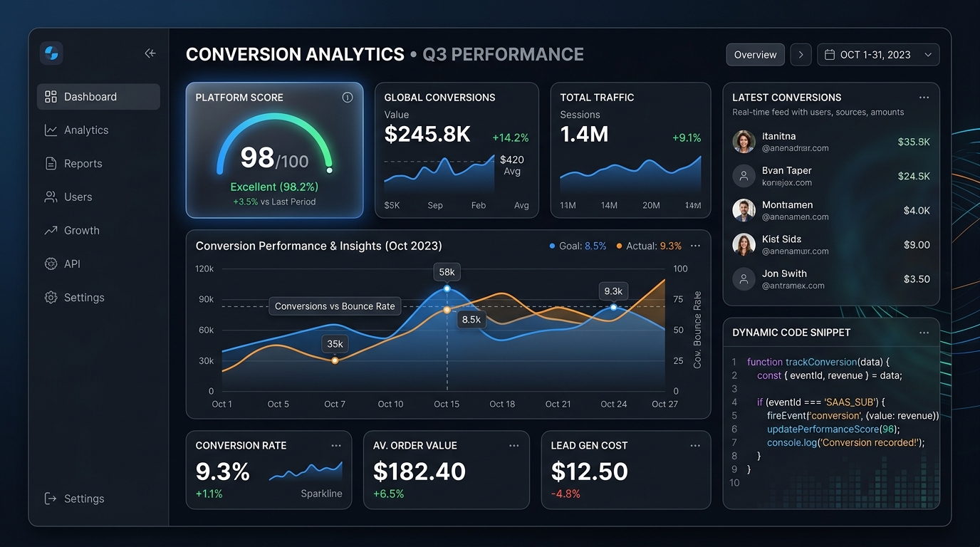Click the conversion rate sparkline chart

[306, 471]
